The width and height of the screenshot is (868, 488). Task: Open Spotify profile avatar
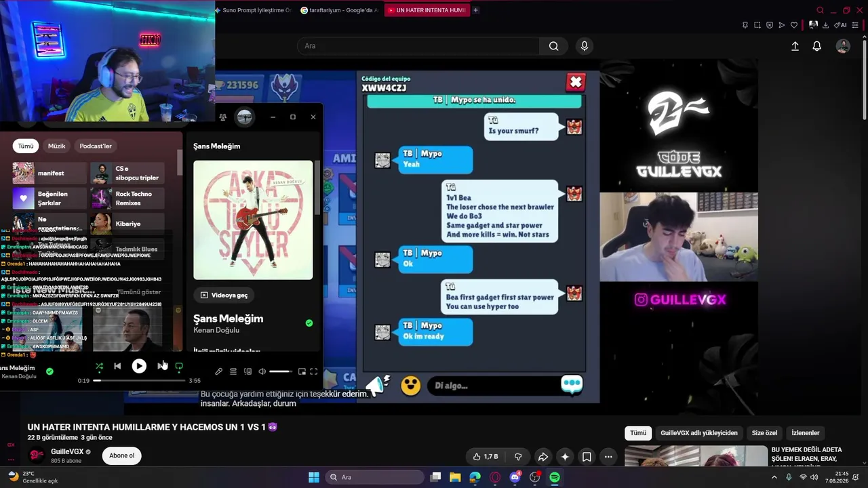[x=245, y=117]
